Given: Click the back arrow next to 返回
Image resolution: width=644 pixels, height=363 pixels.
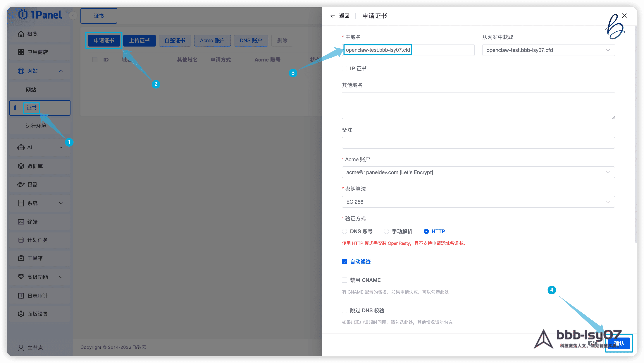Looking at the screenshot, I should click(333, 16).
